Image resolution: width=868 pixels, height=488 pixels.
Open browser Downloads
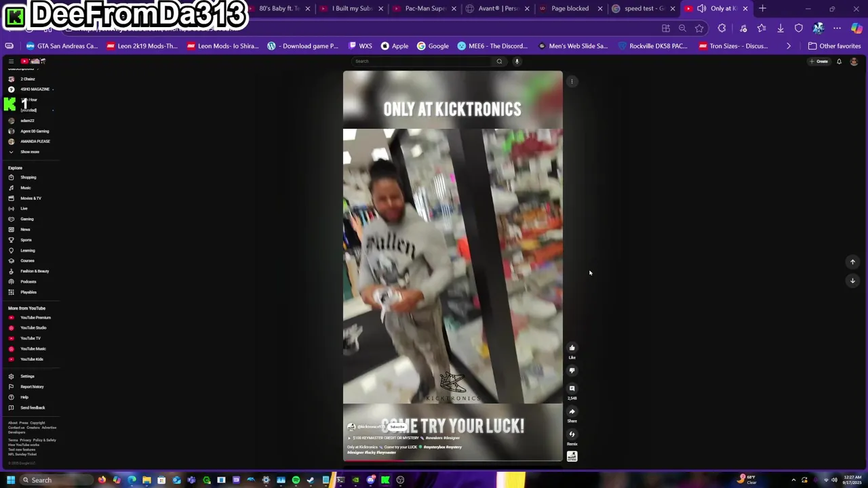coord(781,28)
